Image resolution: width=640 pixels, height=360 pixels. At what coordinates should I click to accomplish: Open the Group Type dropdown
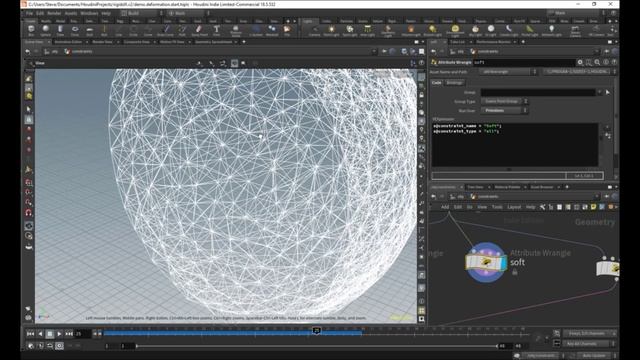tap(504, 101)
